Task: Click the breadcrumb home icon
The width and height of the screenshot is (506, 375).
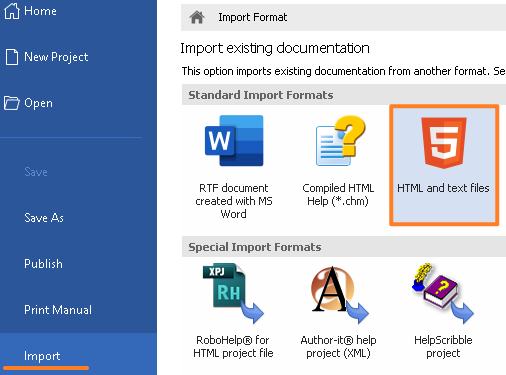Action: (x=197, y=17)
